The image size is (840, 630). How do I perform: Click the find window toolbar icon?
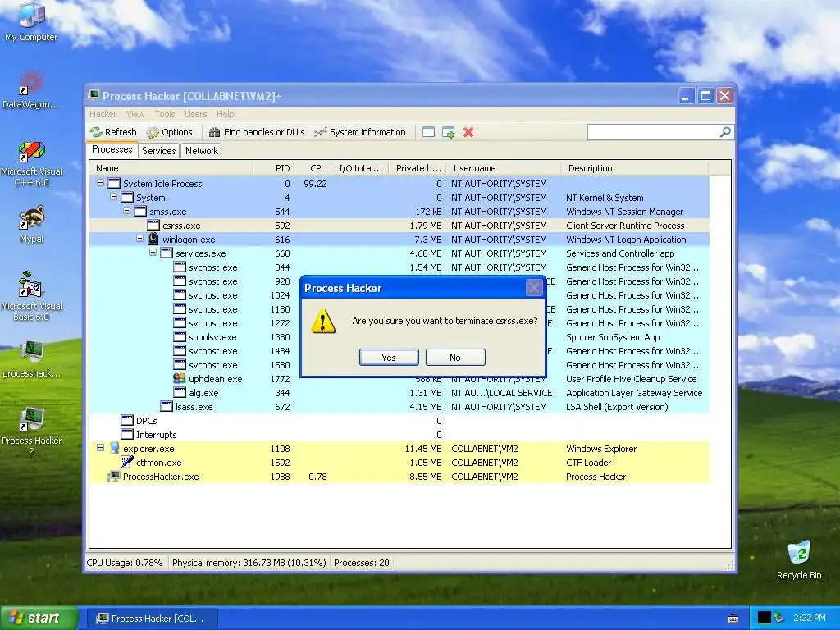click(x=428, y=132)
